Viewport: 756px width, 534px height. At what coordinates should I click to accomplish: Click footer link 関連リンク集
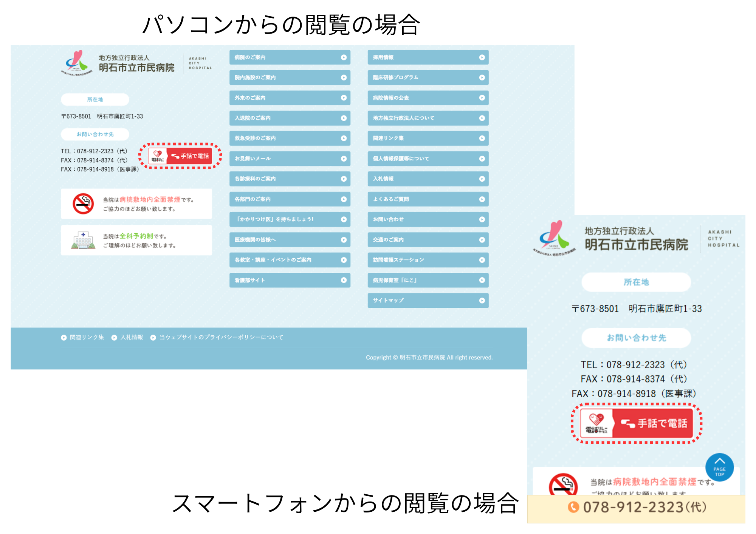pyautogui.click(x=87, y=338)
